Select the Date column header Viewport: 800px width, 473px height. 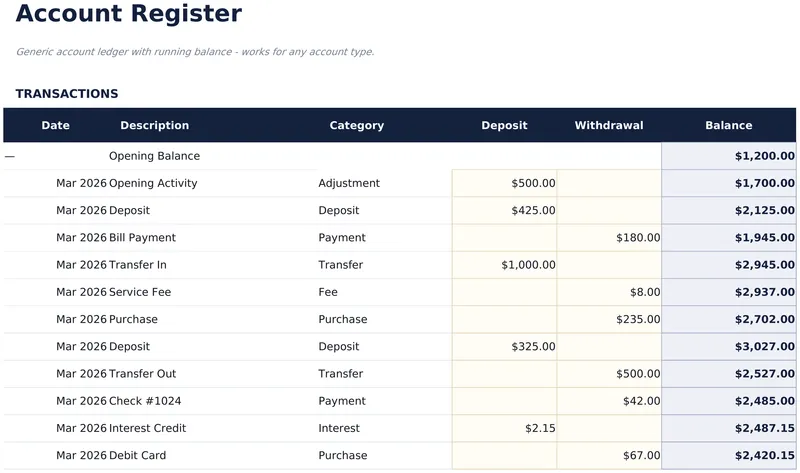click(x=56, y=126)
